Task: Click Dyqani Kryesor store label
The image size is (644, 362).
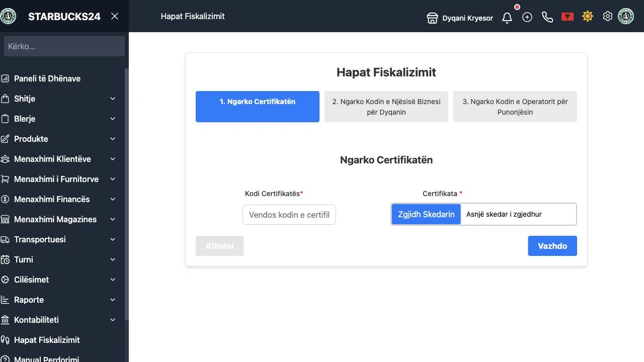Action: pos(468,18)
